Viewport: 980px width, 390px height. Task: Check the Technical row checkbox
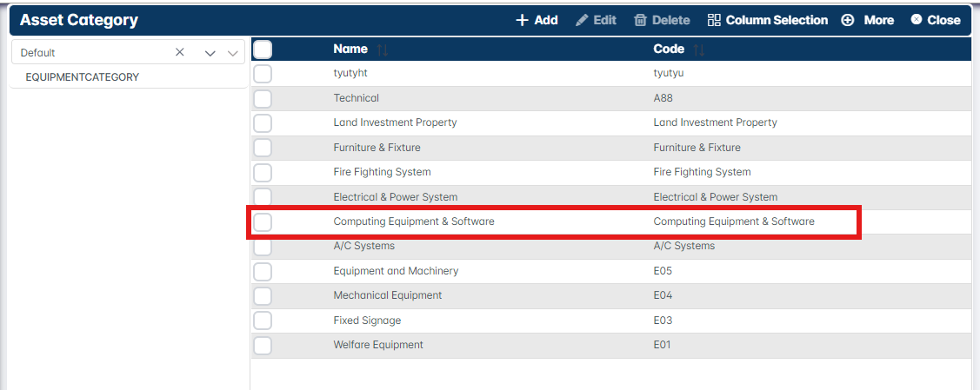tap(263, 99)
